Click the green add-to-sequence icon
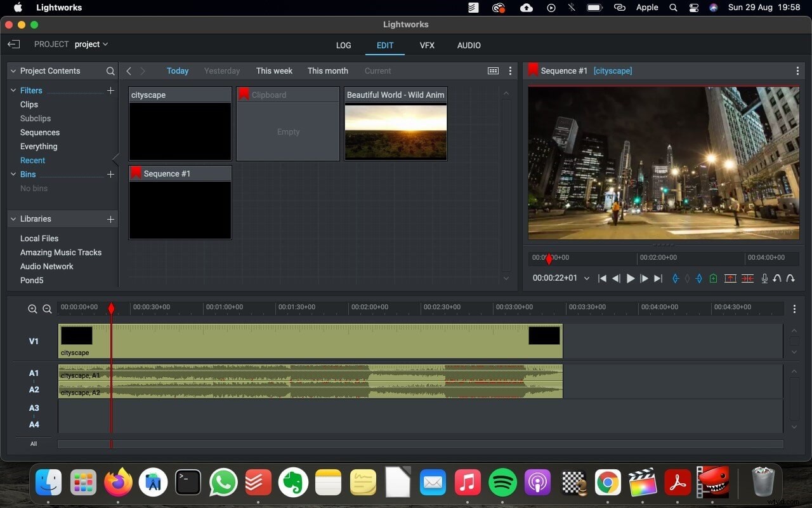 point(713,278)
